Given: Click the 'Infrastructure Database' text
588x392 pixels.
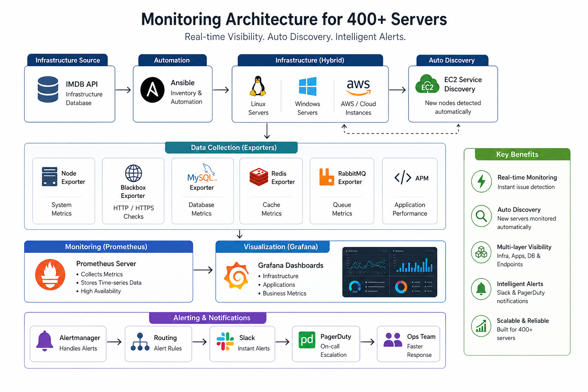Looking at the screenshot, I should pos(84,98).
